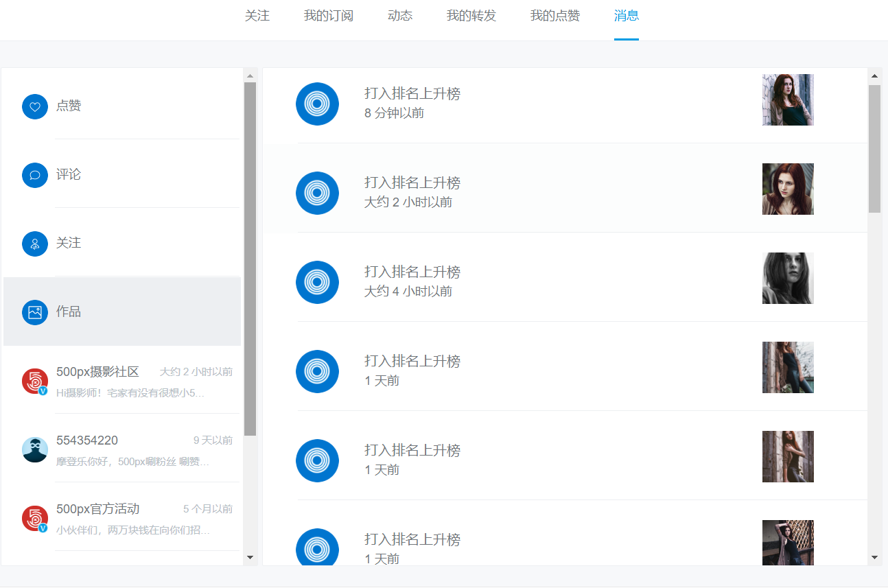Click left panel scrollbar up arrow
The height and width of the screenshot is (588, 888).
250,75
